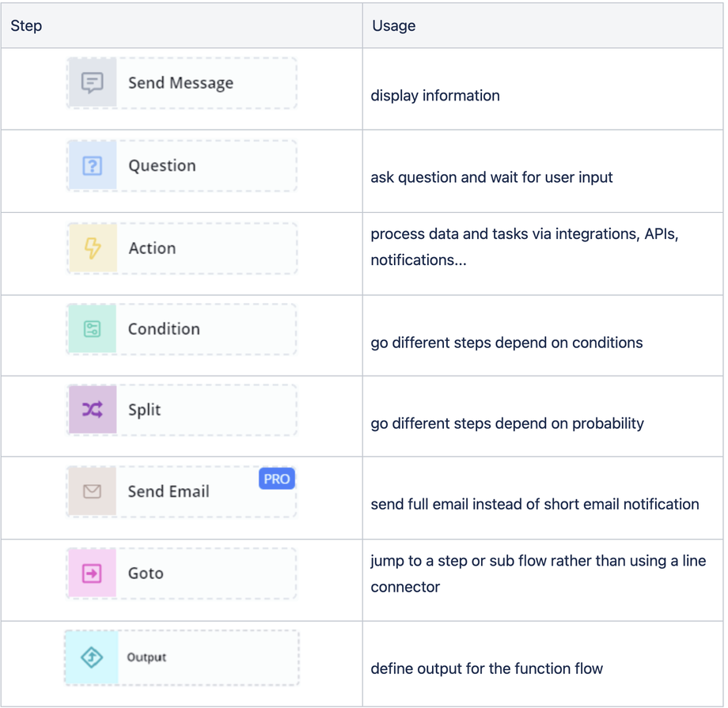This screenshot has height=708, width=728.
Task: Click the Step column header
Action: (26, 26)
